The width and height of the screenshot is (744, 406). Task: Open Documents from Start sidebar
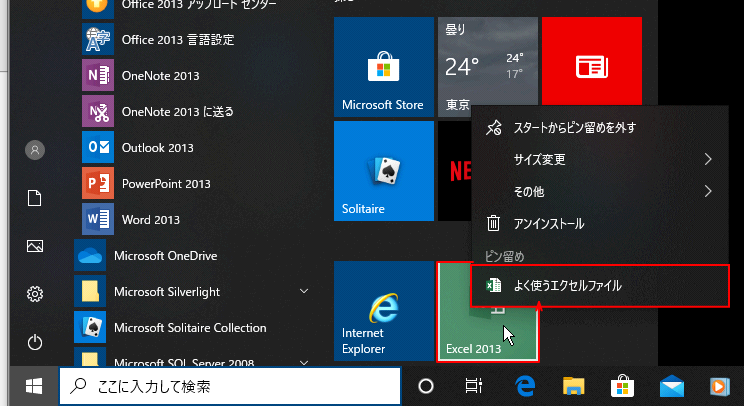pos(35,198)
